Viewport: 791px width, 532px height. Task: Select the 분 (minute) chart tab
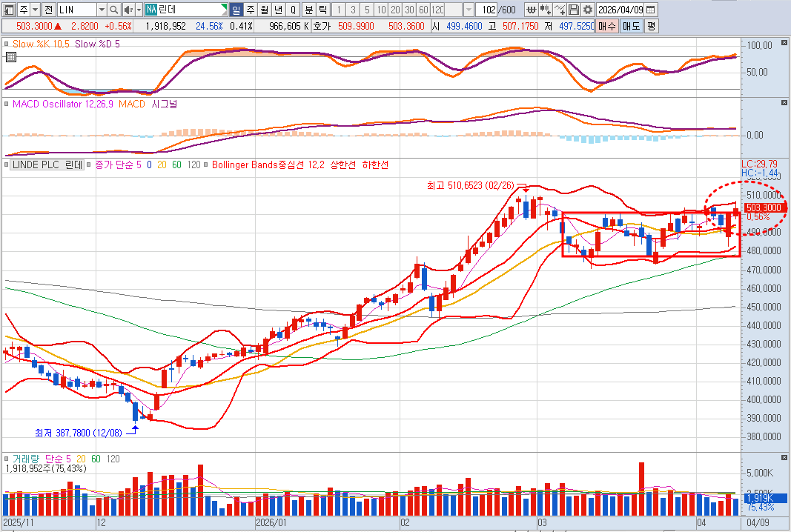308,10
